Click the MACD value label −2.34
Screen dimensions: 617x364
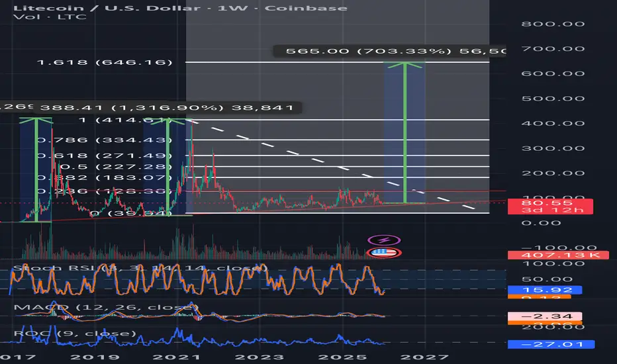click(x=545, y=316)
